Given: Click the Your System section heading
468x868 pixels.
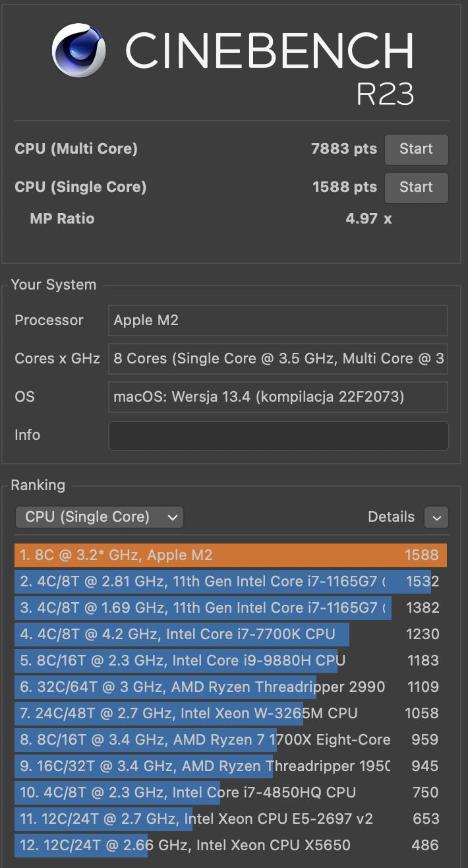Looking at the screenshot, I should pos(53,285).
